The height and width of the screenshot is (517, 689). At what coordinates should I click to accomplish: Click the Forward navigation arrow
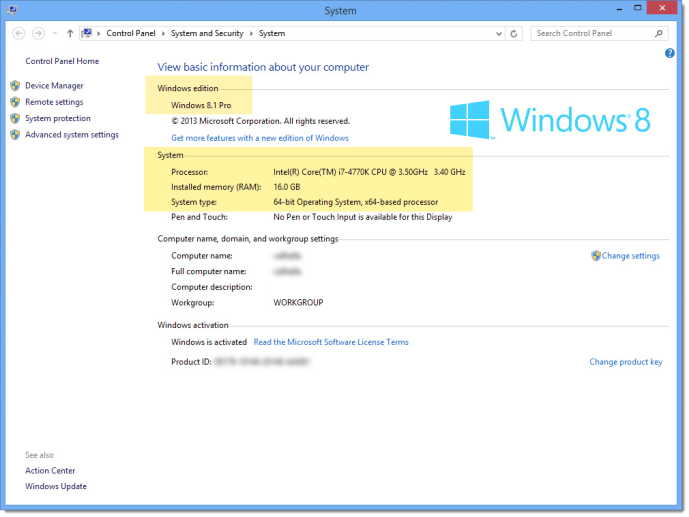[38, 33]
